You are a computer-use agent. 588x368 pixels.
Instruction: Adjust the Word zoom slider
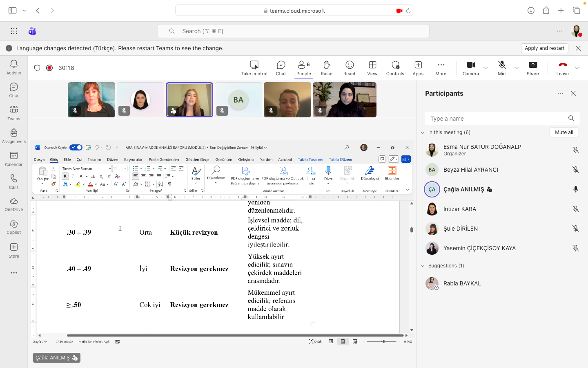383,341
